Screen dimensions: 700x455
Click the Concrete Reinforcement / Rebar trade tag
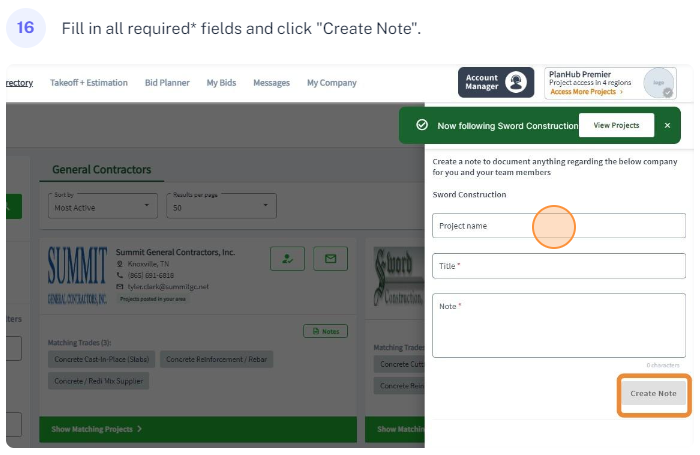pos(217,359)
